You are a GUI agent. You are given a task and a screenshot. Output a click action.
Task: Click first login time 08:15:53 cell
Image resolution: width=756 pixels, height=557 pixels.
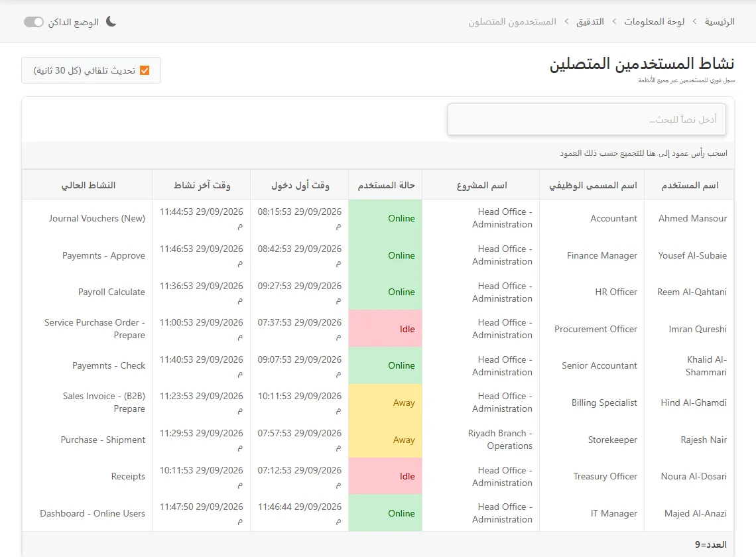click(299, 218)
